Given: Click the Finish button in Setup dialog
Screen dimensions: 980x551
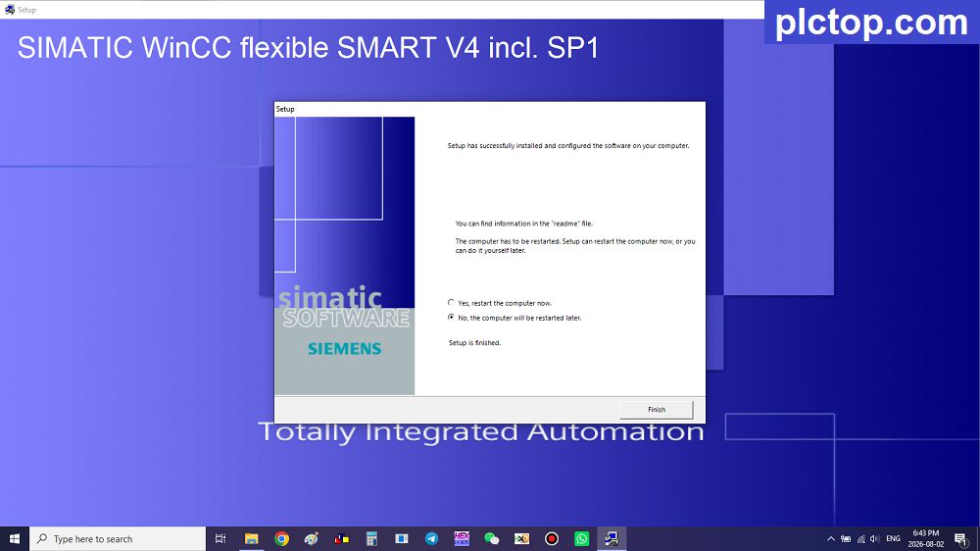Looking at the screenshot, I should coord(657,410).
